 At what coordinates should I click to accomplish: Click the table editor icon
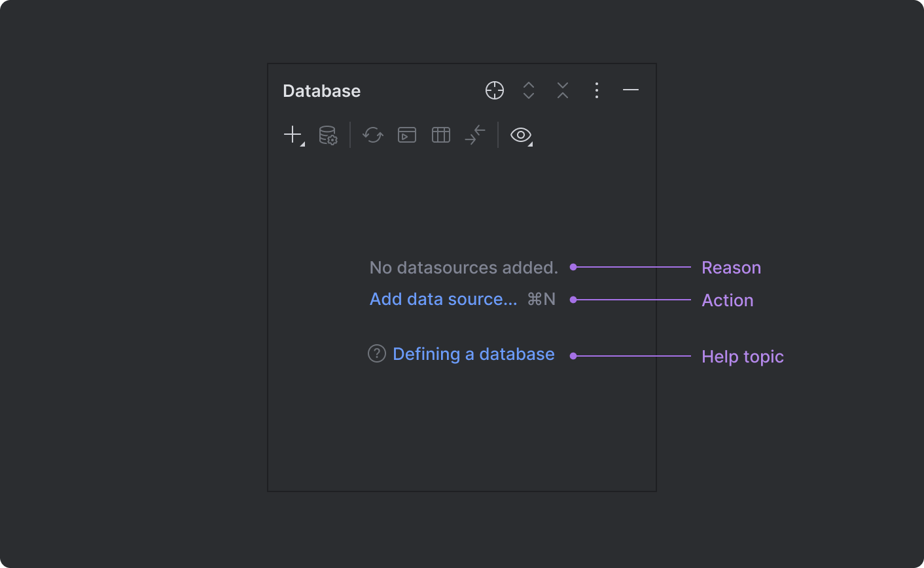(441, 135)
